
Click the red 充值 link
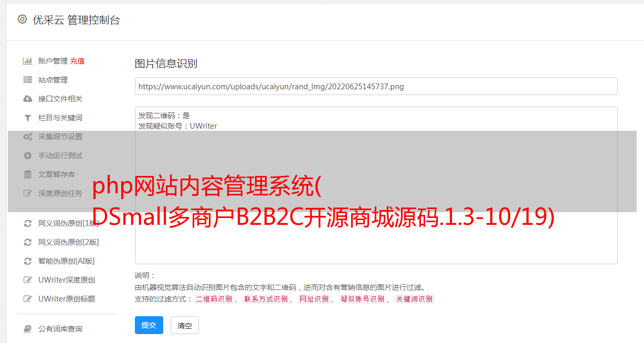(77, 61)
